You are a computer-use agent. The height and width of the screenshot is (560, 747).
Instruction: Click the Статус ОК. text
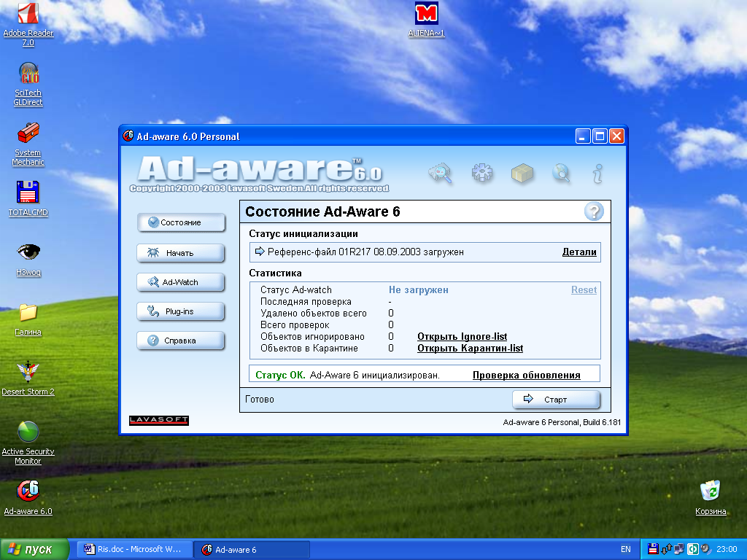(280, 376)
